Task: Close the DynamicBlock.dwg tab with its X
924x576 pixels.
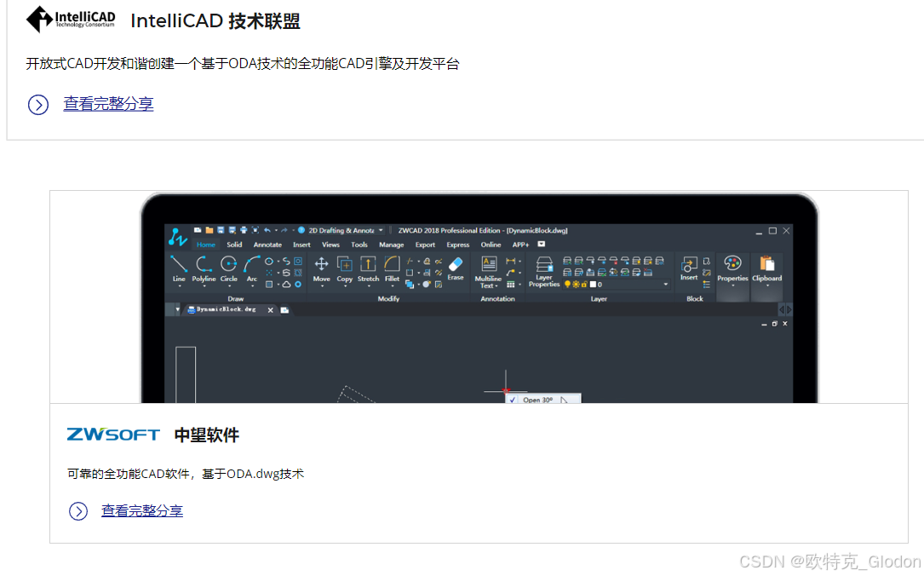Action: coord(271,310)
